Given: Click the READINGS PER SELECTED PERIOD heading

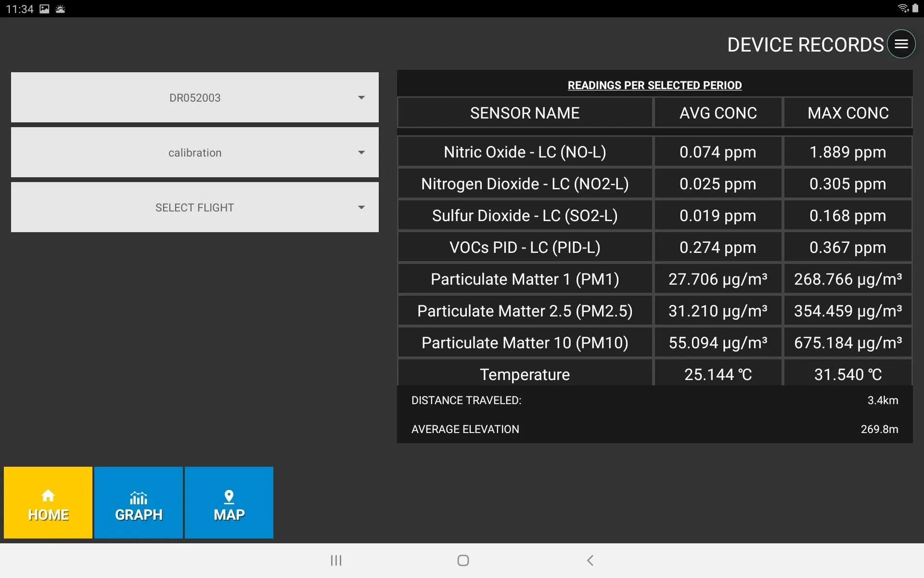Looking at the screenshot, I should tap(654, 85).
